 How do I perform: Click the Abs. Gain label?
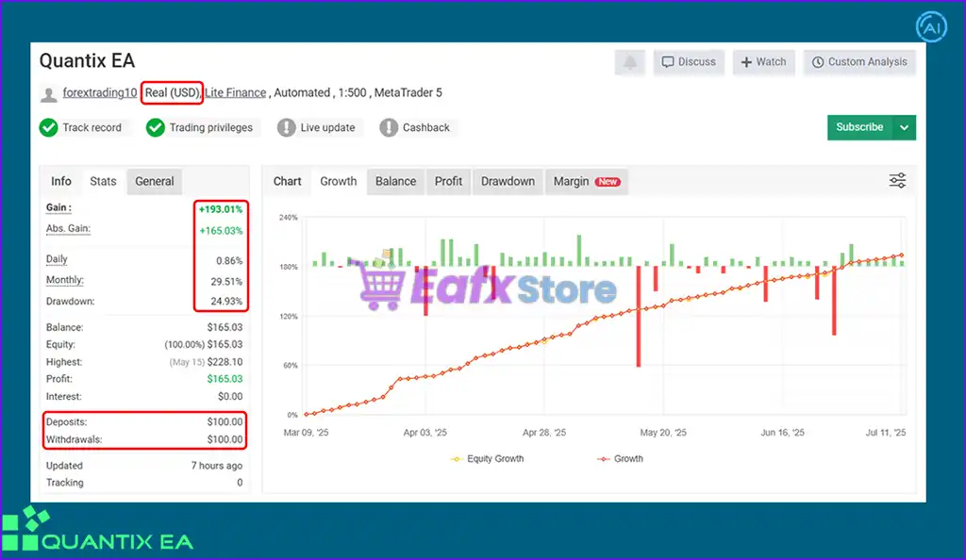68,229
